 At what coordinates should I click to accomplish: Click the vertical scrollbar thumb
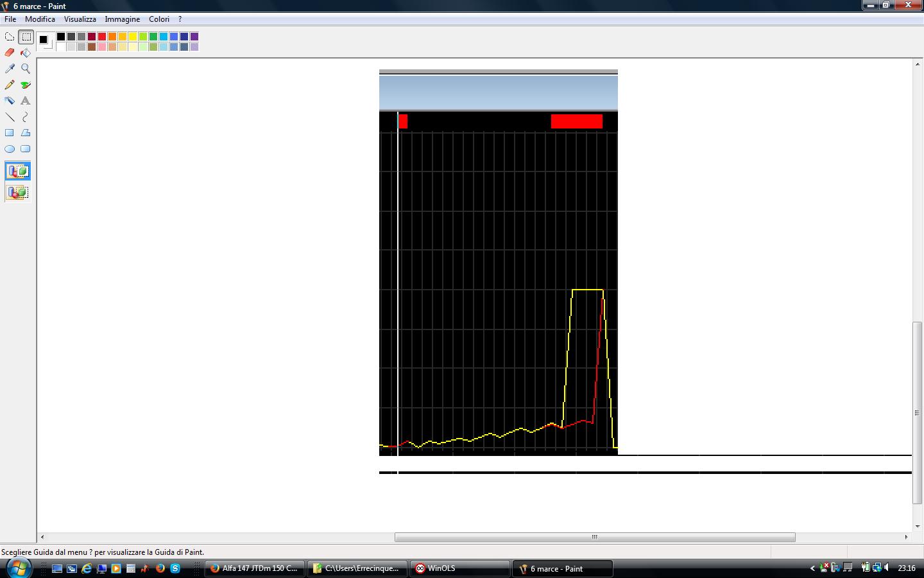point(918,413)
